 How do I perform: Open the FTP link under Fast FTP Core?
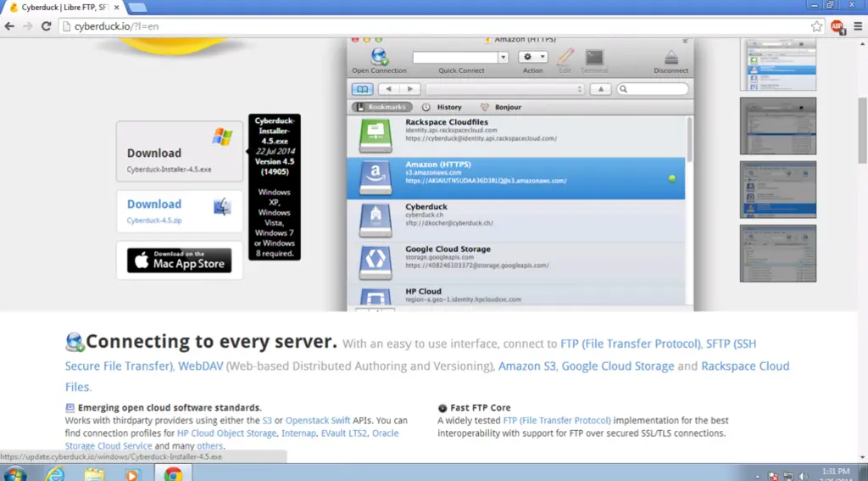(x=557, y=421)
